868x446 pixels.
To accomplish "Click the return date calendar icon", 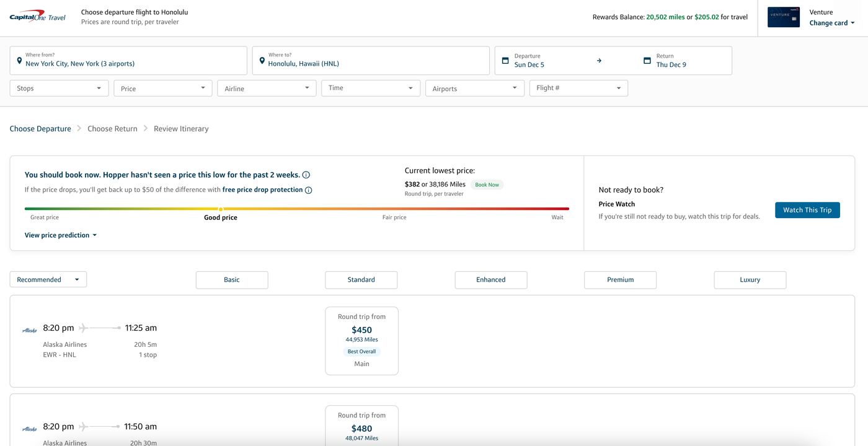I will tap(647, 60).
